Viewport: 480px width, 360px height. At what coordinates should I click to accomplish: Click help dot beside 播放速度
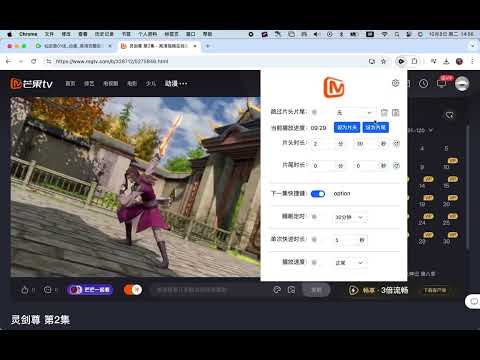pyautogui.click(x=314, y=262)
